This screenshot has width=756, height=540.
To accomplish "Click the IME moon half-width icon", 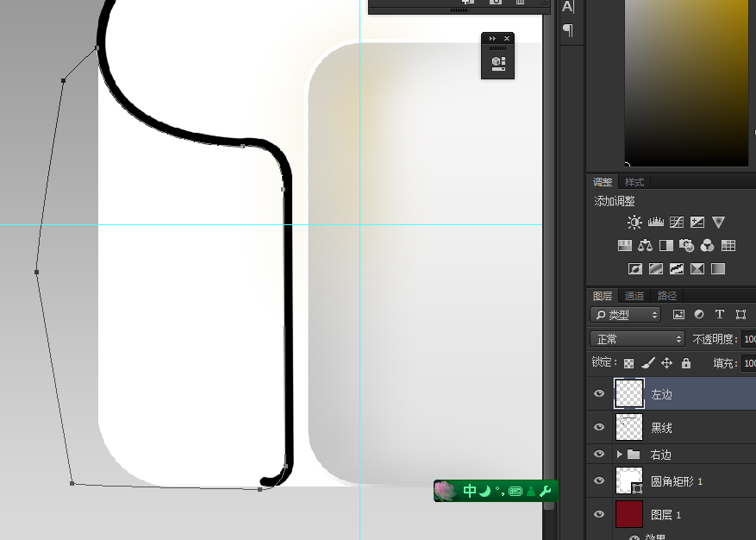I will click(x=485, y=491).
